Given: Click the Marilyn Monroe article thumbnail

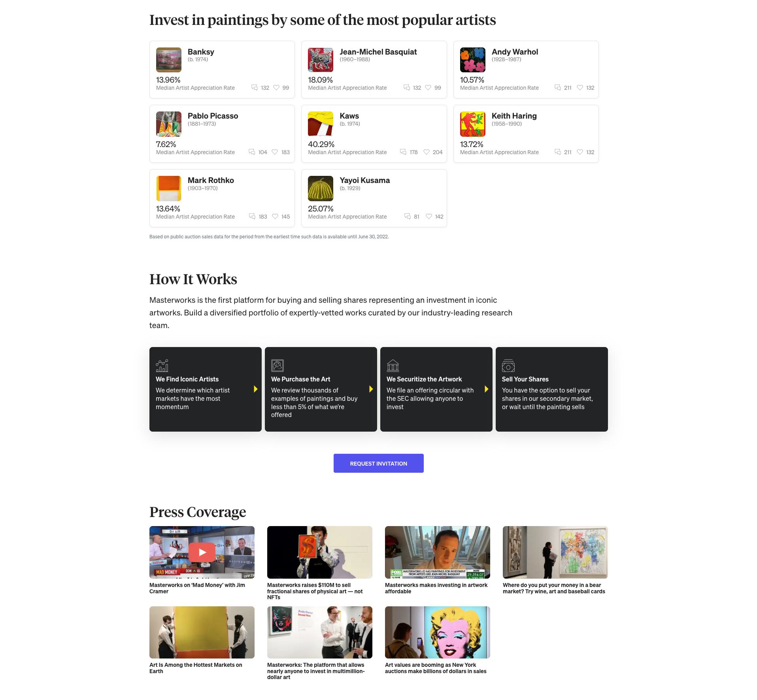Looking at the screenshot, I should (x=438, y=632).
